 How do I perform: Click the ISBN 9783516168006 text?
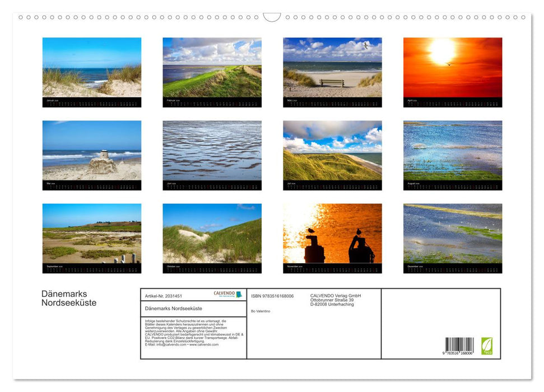(x=272, y=296)
